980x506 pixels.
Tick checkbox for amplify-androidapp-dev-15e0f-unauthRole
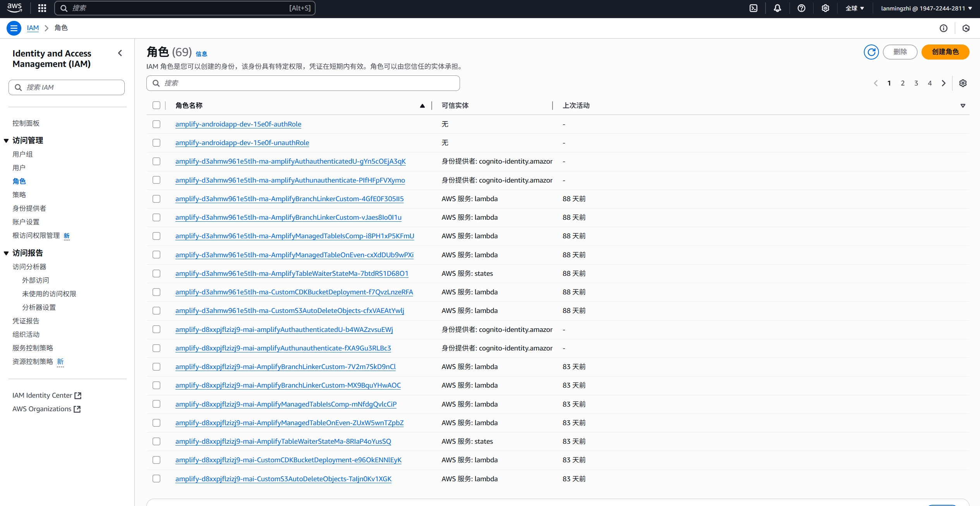click(156, 143)
